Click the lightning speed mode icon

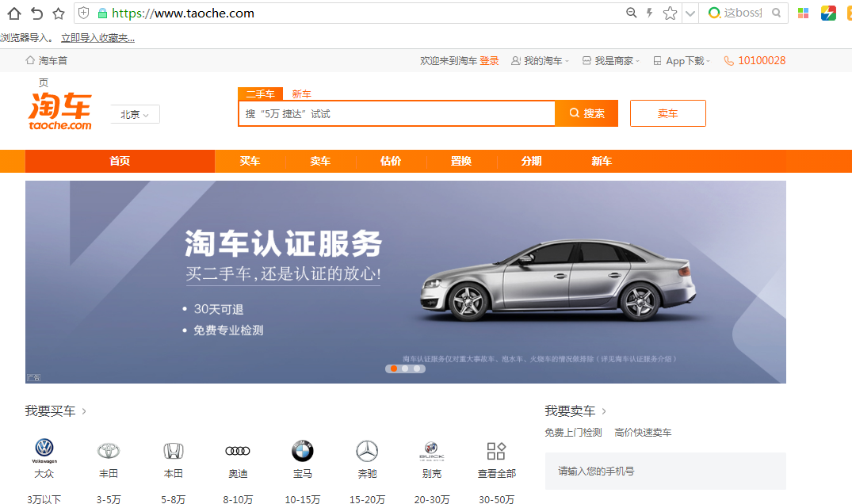coord(649,13)
